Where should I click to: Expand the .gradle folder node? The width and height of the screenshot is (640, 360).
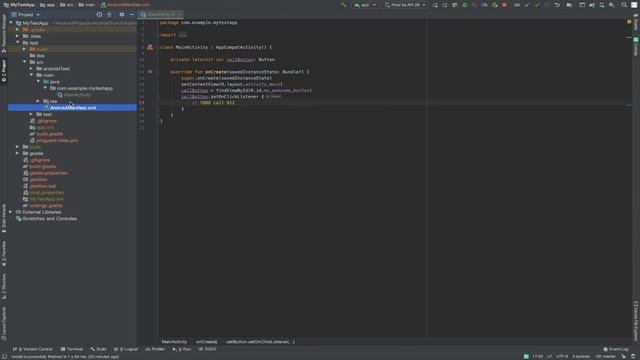18,29
